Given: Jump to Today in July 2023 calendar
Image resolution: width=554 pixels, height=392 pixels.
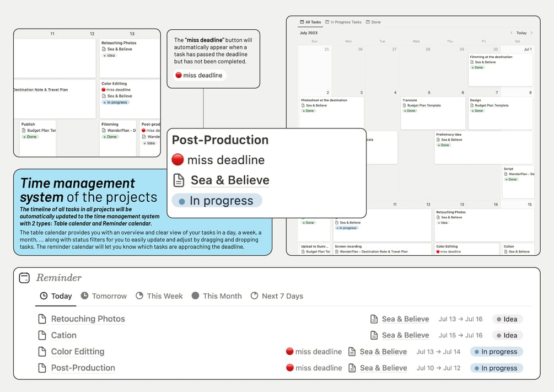Looking at the screenshot, I should click(521, 33).
